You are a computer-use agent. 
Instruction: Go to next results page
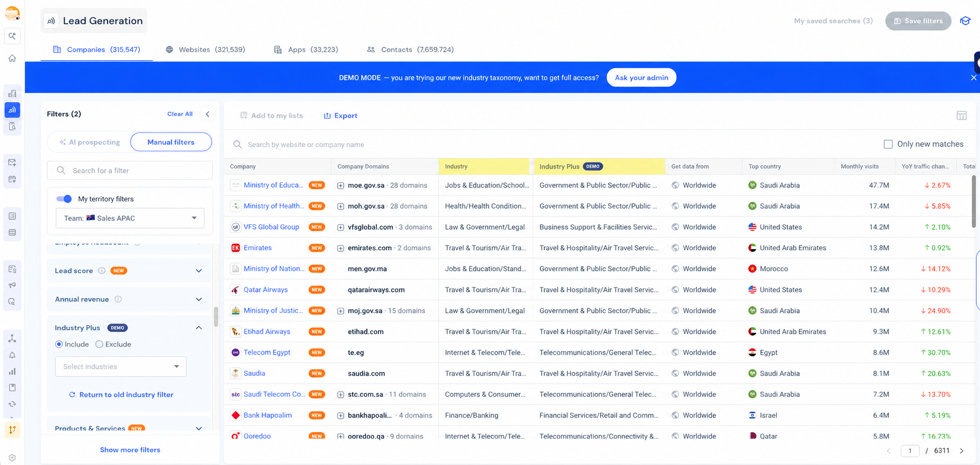[962, 451]
